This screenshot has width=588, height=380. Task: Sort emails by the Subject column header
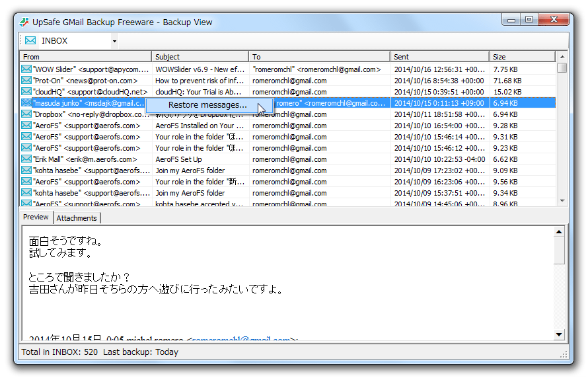200,57
